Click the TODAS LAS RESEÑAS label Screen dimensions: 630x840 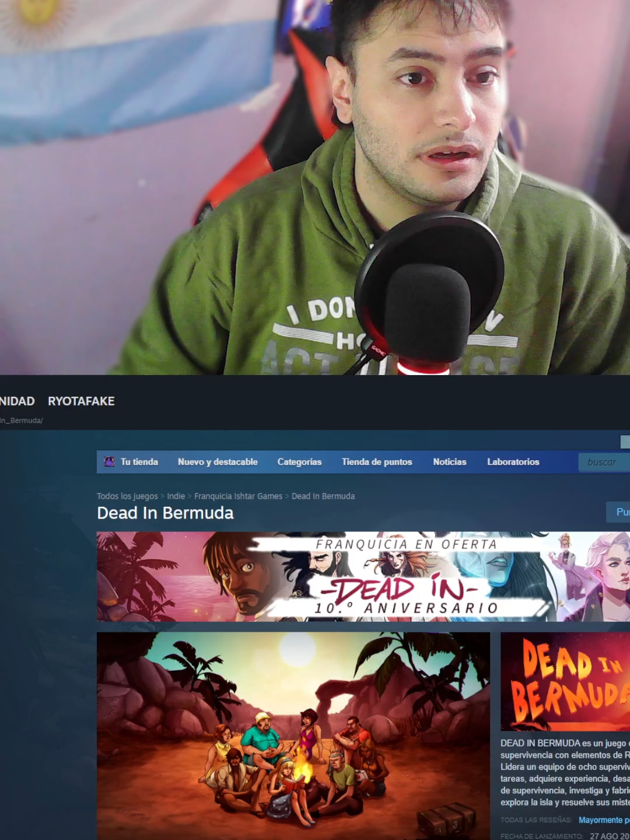536,820
